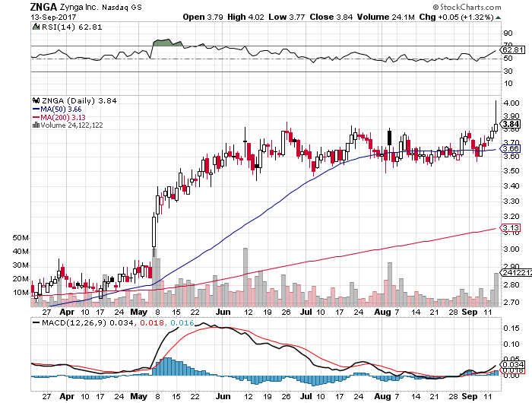Select the MA(50) blue line legend swatch

pos(34,109)
